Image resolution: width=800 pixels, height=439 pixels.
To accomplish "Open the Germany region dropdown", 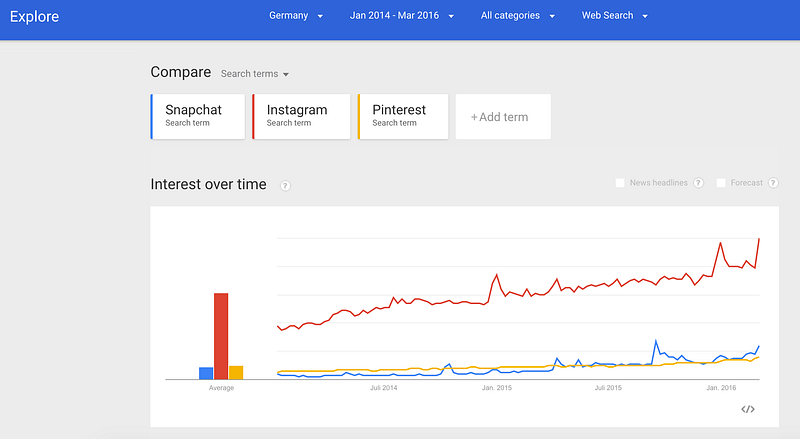I will pos(296,16).
